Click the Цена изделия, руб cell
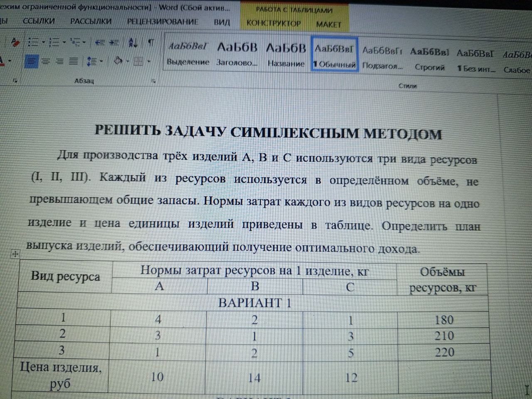Image resolution: width=532 pixels, height=399 pixels. point(61,375)
